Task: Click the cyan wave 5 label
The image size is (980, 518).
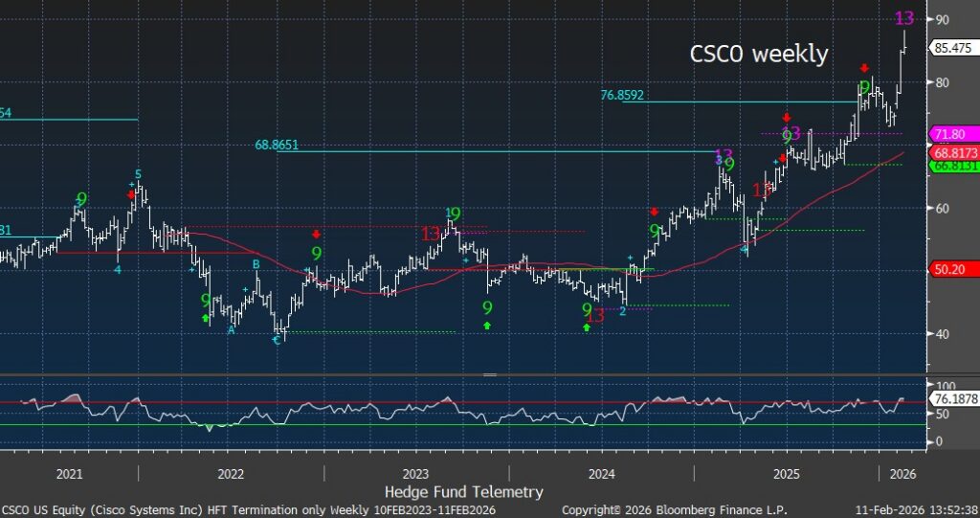Action: pos(138,174)
